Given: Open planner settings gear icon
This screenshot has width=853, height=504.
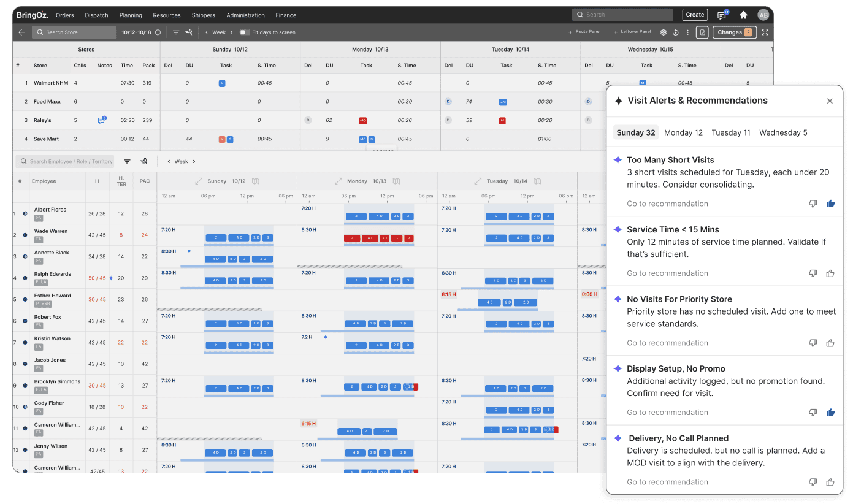Looking at the screenshot, I should click(663, 32).
